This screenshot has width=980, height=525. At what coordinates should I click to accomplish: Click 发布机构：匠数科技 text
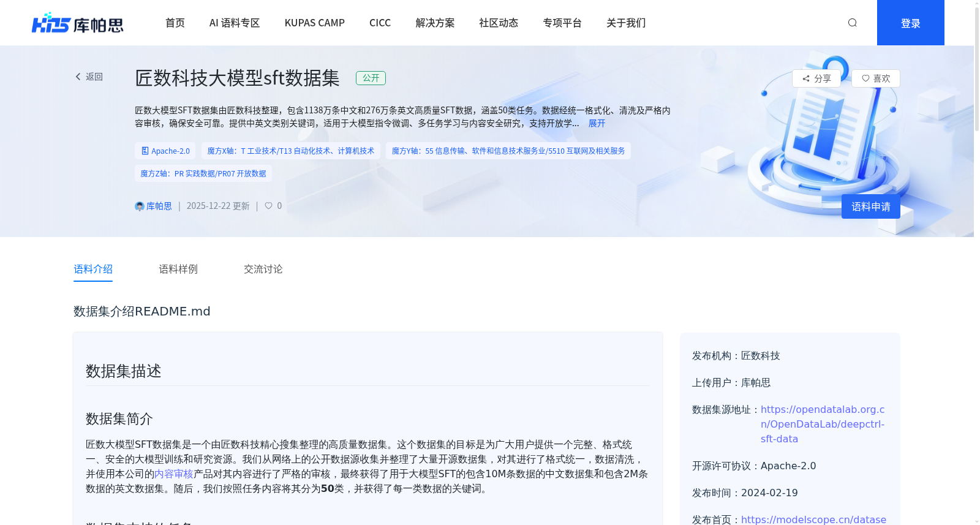point(736,356)
